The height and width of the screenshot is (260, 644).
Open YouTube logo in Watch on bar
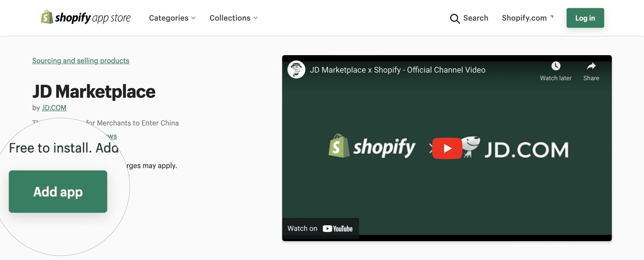coord(337,228)
